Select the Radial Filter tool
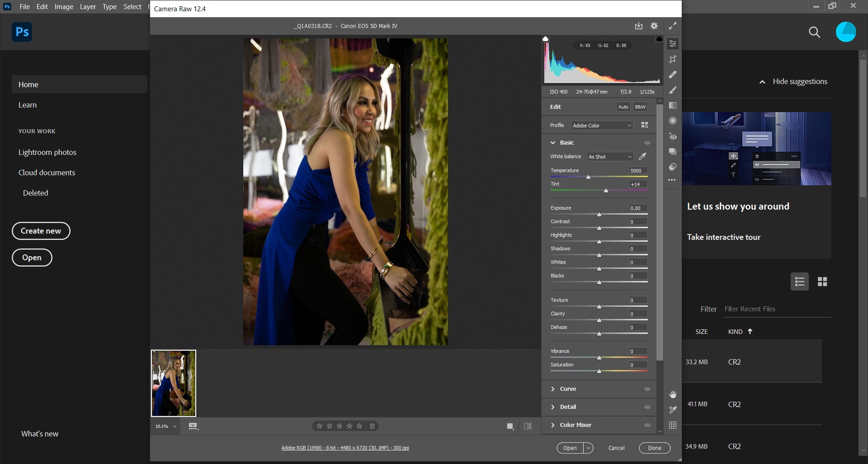Screen dimensions: 868x464 click(673, 121)
